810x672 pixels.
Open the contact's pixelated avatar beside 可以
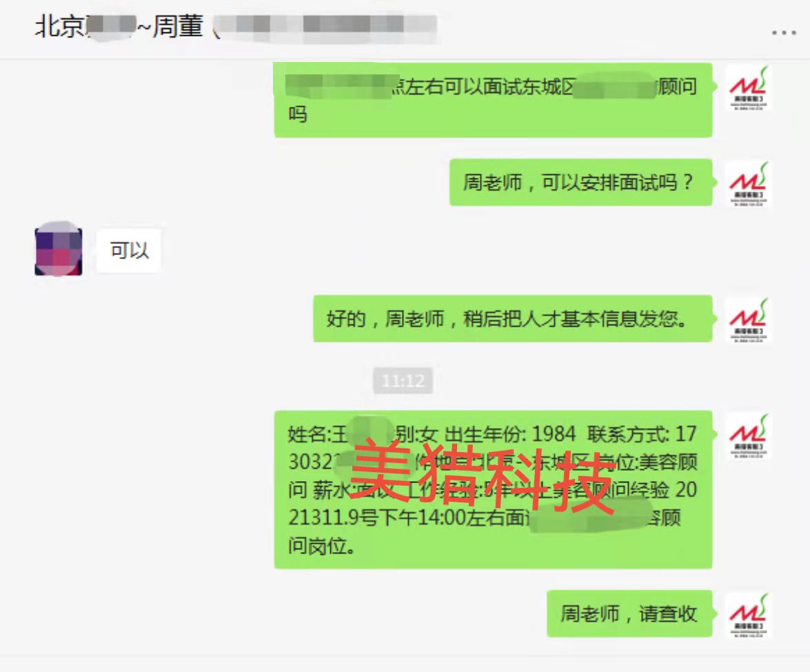pos(59,251)
